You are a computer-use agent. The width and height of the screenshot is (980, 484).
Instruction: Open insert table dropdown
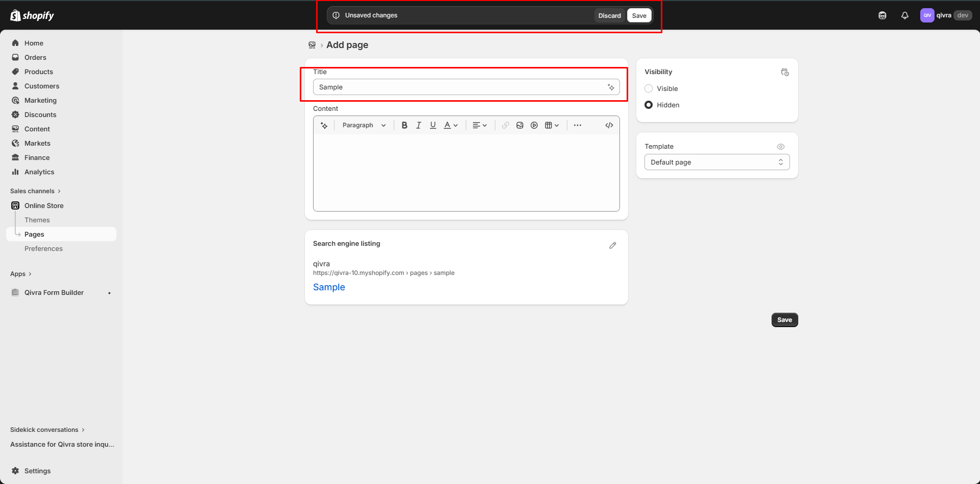552,125
